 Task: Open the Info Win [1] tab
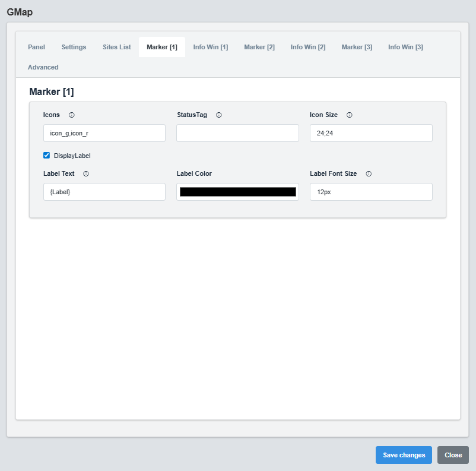210,47
